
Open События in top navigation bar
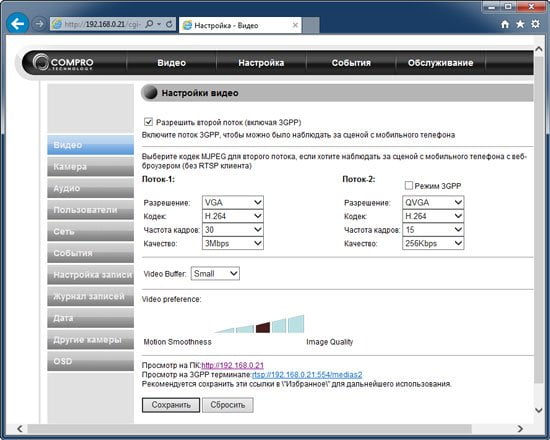351,63
